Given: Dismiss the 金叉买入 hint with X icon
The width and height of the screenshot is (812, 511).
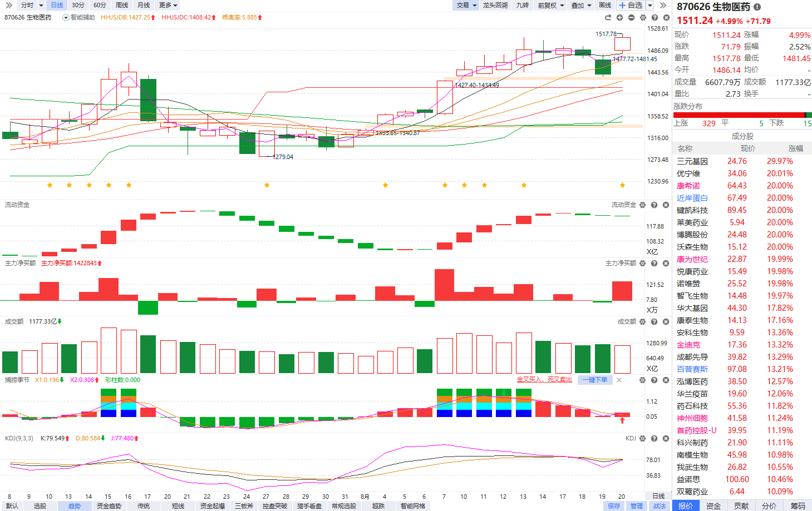Looking at the screenshot, I should click(x=619, y=380).
